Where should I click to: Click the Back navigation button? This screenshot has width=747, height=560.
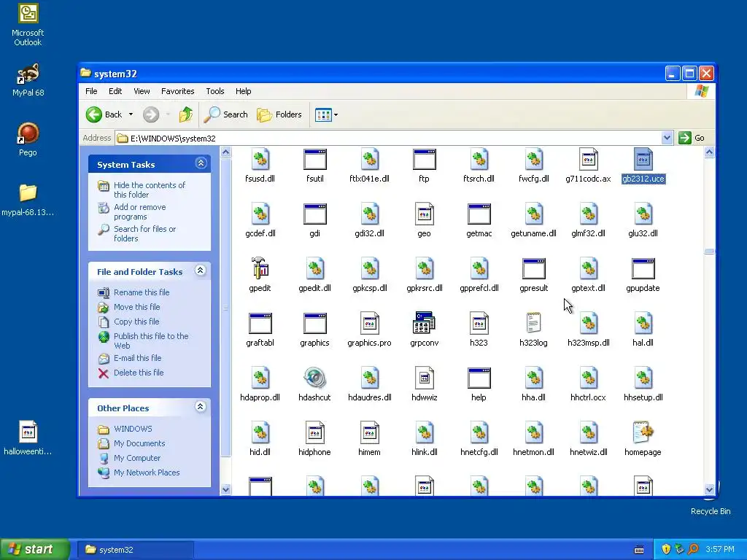(104, 114)
